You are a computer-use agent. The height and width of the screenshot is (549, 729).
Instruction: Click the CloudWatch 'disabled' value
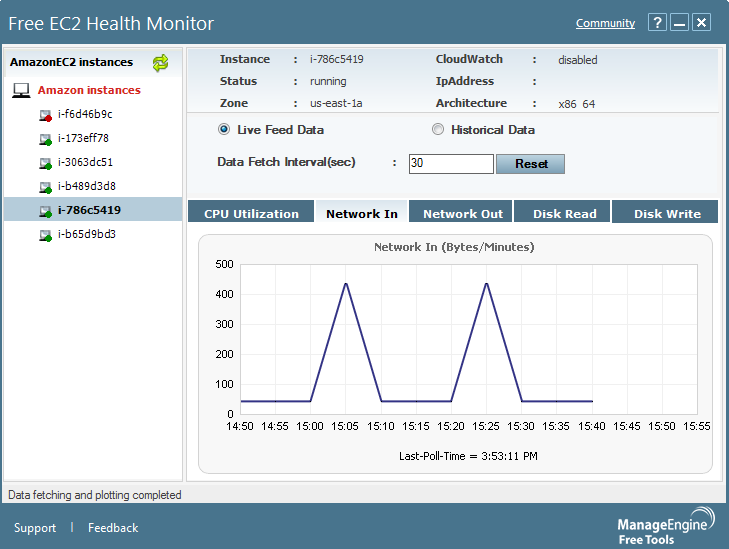click(577, 60)
